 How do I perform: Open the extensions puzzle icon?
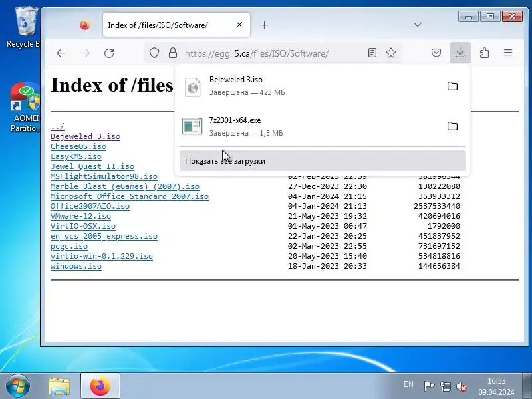484,53
